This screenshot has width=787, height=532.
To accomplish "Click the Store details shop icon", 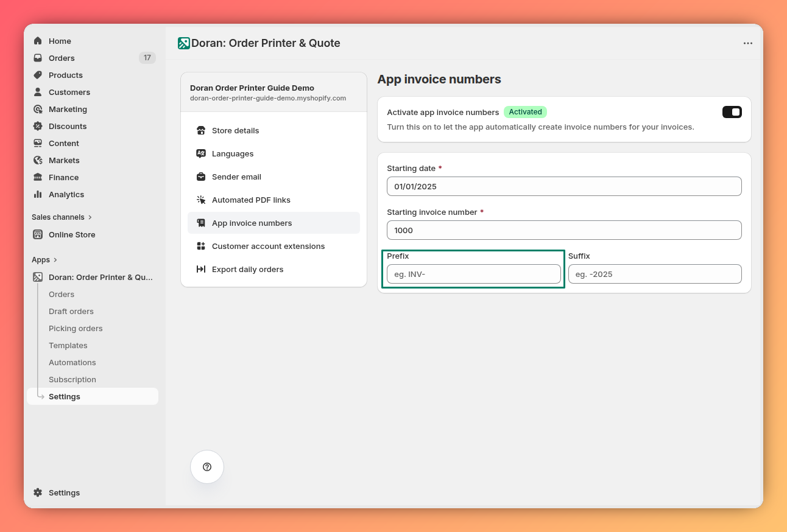I will click(x=201, y=130).
